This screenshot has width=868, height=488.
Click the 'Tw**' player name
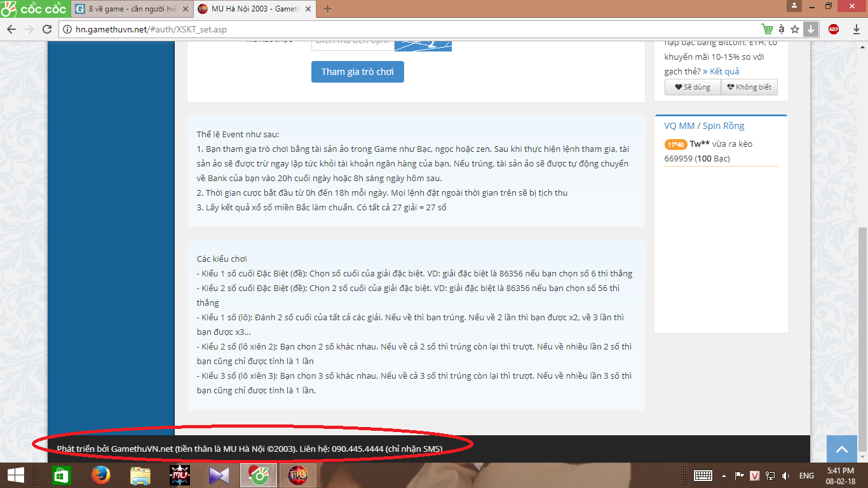coord(700,144)
